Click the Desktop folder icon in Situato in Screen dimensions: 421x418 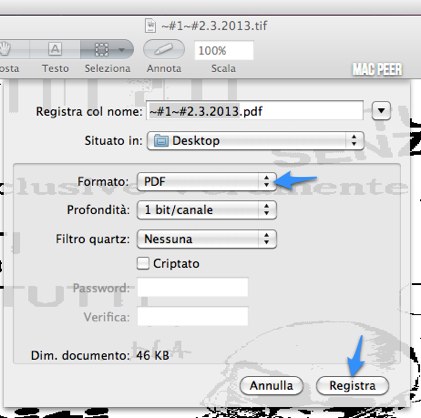point(161,141)
